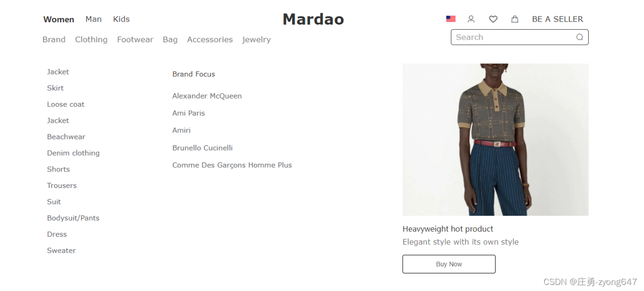Open the Clothing menu

(x=91, y=40)
